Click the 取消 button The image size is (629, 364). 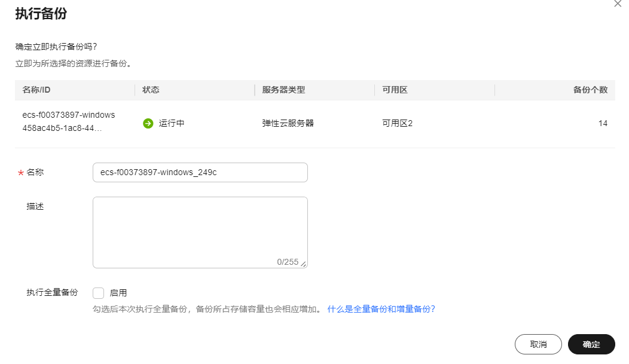538,344
